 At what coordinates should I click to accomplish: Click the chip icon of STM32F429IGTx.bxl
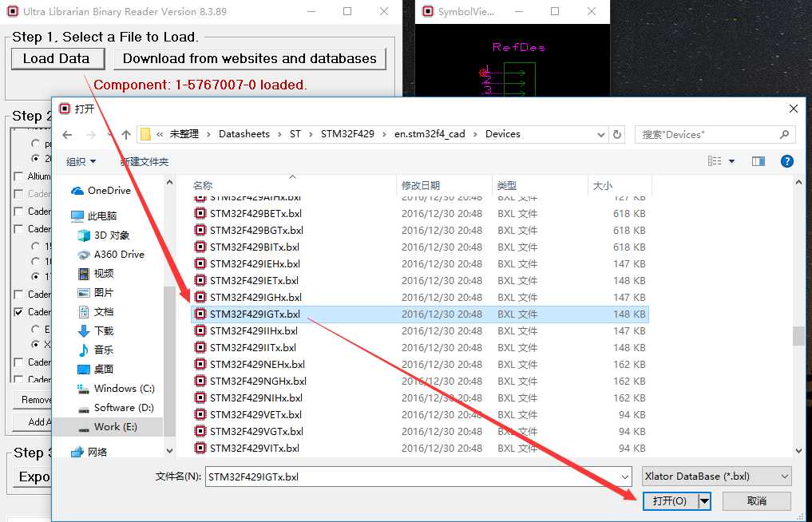tap(200, 314)
